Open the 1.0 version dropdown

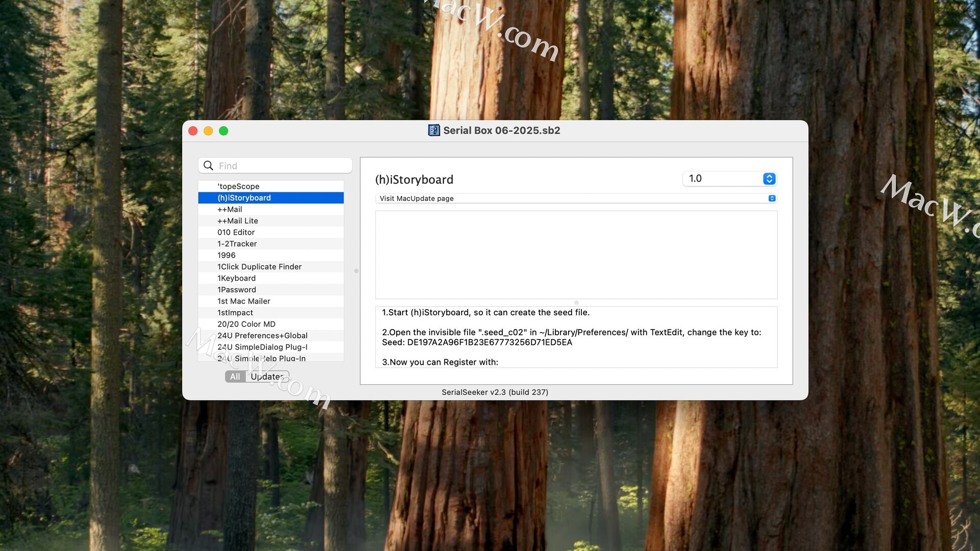coord(730,179)
